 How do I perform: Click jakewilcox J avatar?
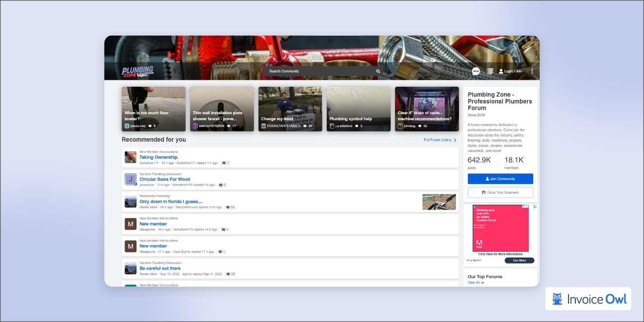coord(131,179)
